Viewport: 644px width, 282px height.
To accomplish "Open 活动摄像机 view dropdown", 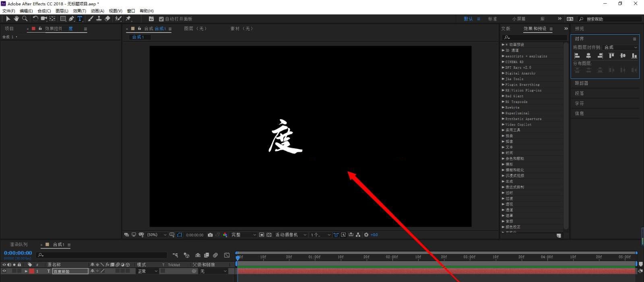I will [291, 235].
